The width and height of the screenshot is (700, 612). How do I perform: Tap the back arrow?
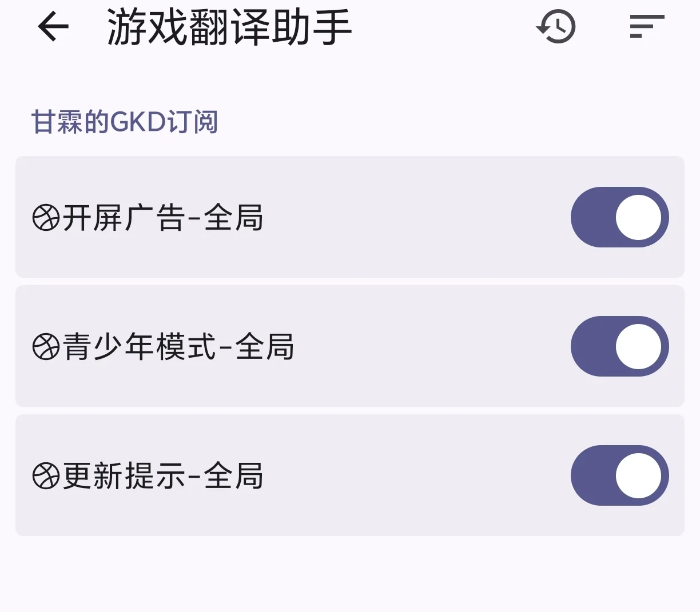pos(53,27)
